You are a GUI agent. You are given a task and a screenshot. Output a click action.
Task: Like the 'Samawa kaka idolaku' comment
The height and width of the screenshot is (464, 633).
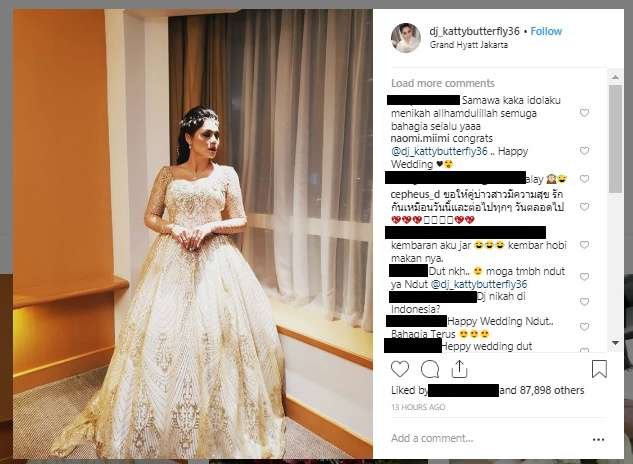click(584, 113)
